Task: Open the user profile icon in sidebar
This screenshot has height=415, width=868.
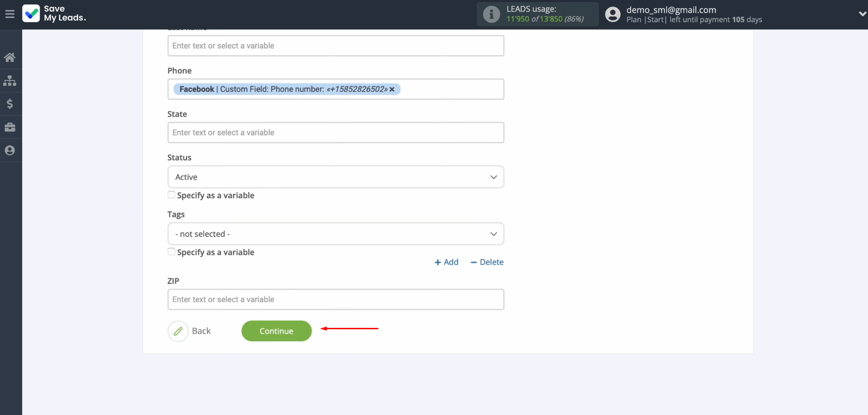Action: tap(10, 150)
